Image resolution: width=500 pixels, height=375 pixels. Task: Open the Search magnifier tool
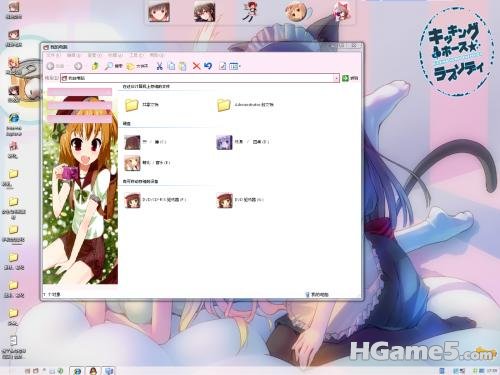[113, 66]
